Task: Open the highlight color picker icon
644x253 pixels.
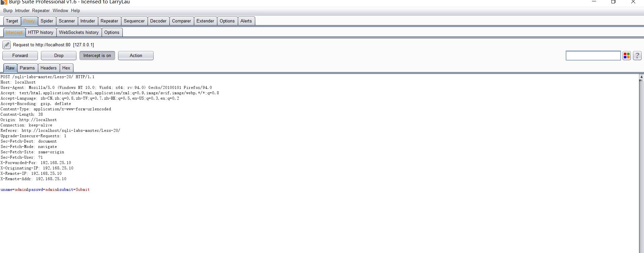Action: pos(627,56)
